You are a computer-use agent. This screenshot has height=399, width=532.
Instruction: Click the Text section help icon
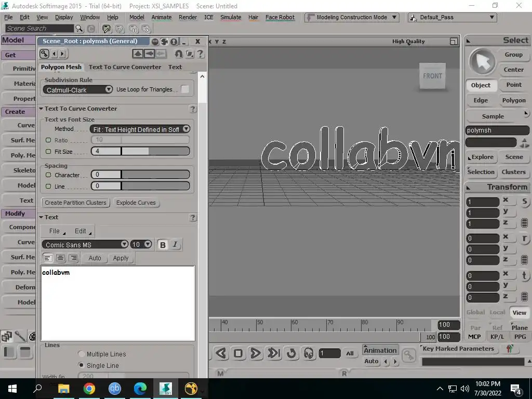tap(192, 218)
